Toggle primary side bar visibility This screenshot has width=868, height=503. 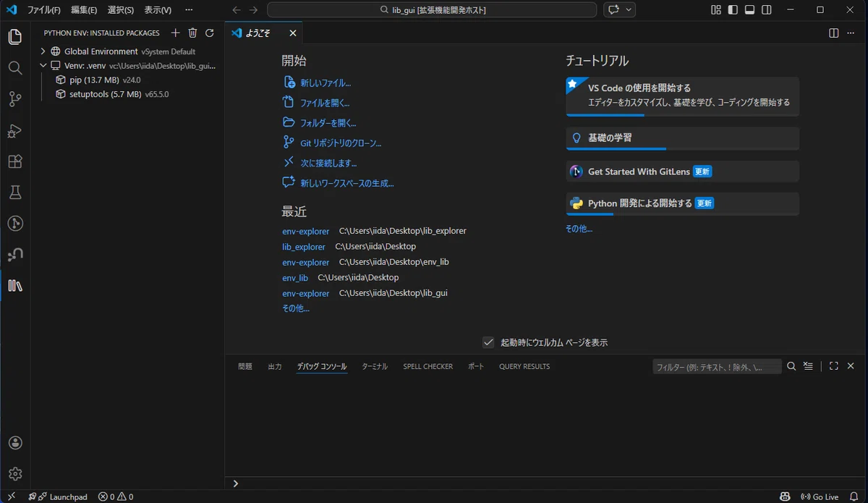click(x=733, y=9)
